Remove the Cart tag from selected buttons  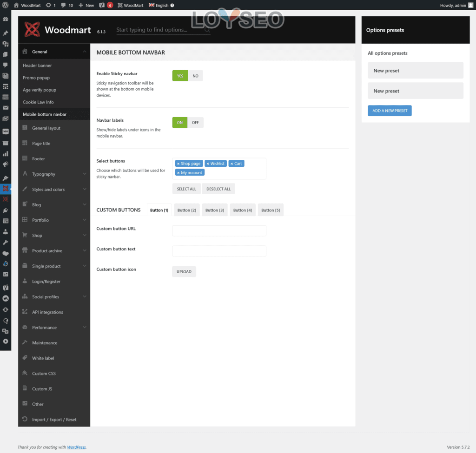[231, 164]
